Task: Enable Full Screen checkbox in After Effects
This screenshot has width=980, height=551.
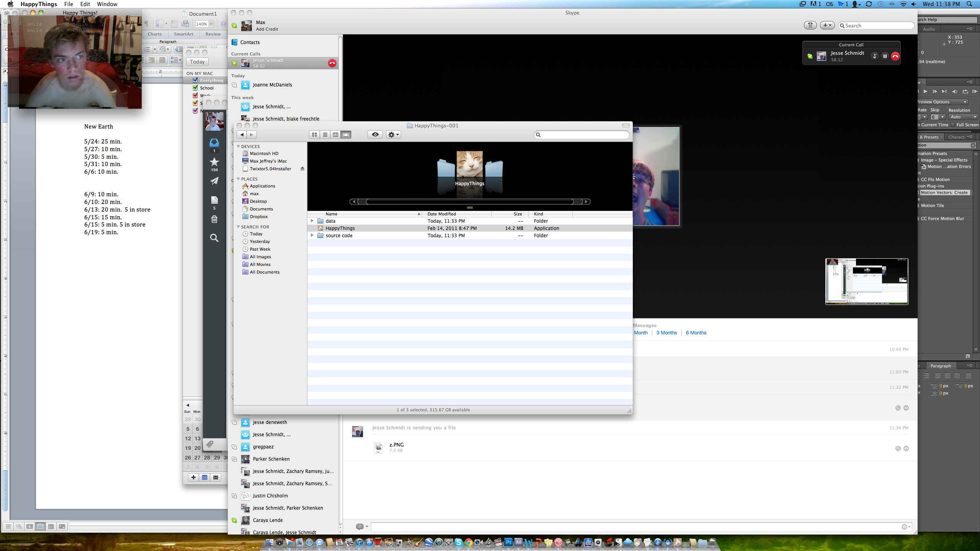Action: (953, 125)
